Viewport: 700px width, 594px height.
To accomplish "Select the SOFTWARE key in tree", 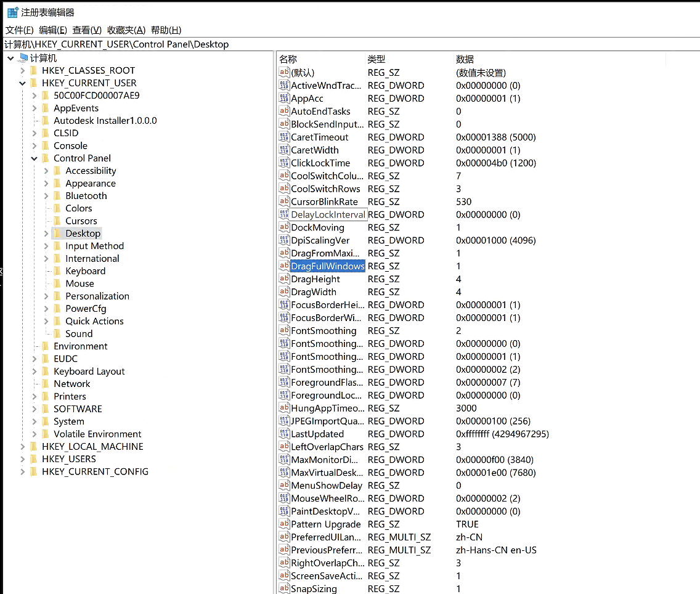I will 78,409.
